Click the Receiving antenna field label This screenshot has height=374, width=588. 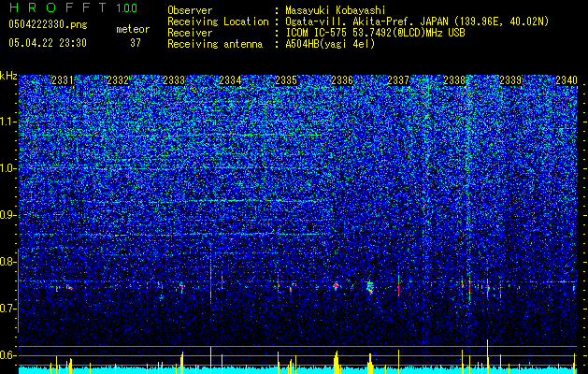click(x=215, y=44)
